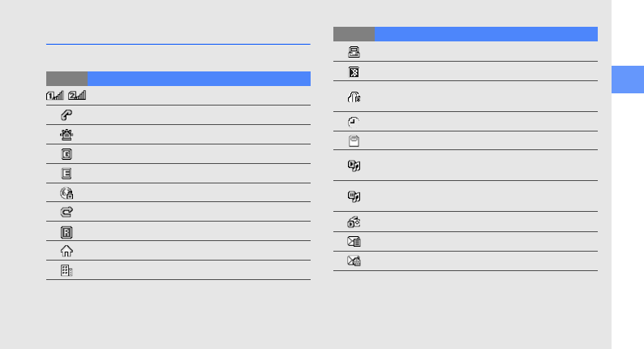Select the memory card icon
Screen dimensions: 644x349
pos(354,140)
